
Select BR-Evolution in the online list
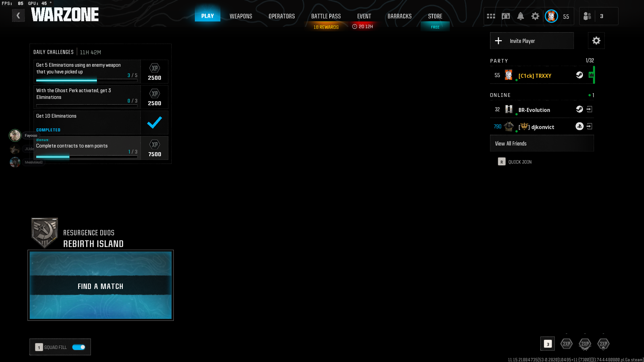[x=542, y=109]
